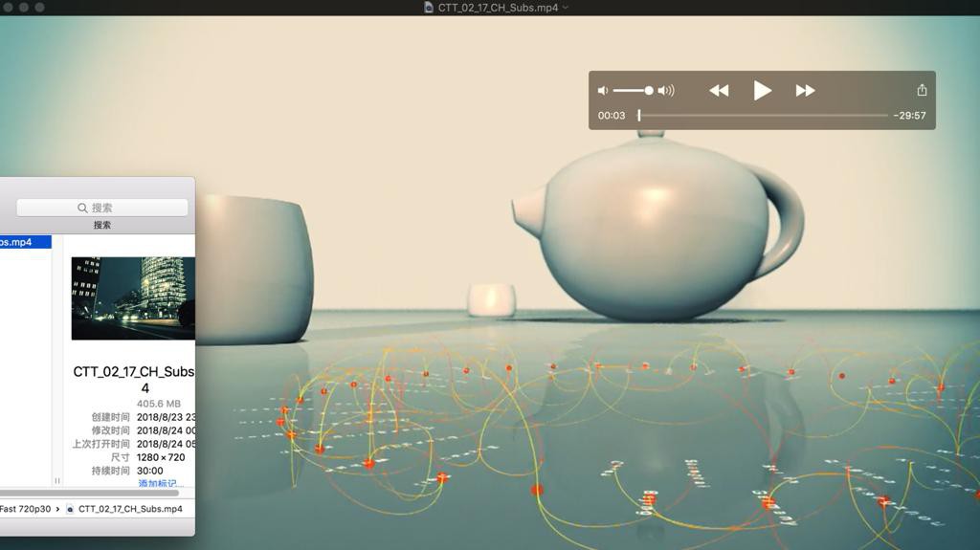Image resolution: width=980 pixels, height=550 pixels.
Task: Close the video player window
Action: click(x=8, y=8)
